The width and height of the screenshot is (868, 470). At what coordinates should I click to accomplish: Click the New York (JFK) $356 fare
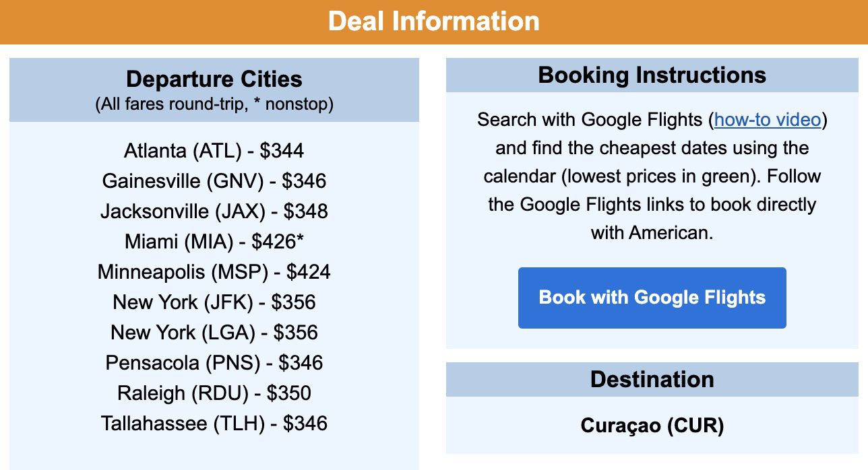214,302
